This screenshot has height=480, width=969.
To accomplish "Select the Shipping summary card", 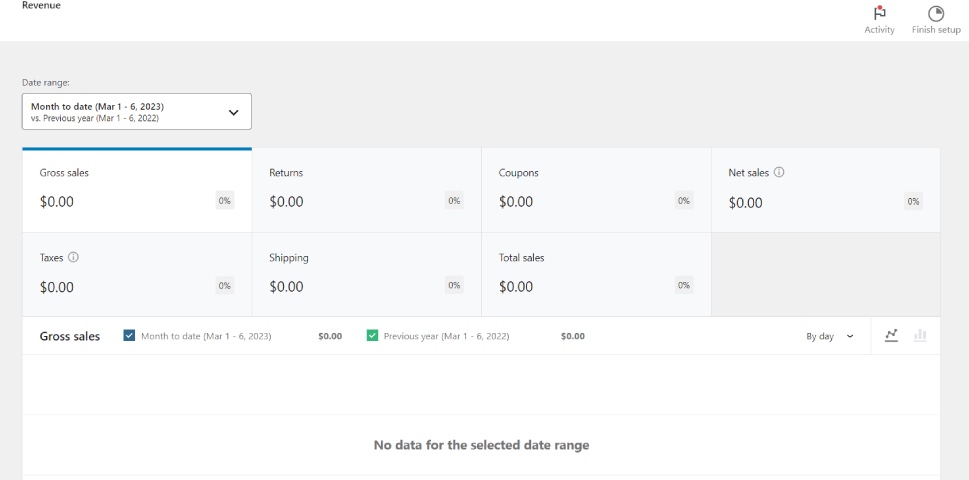I will coord(366,274).
